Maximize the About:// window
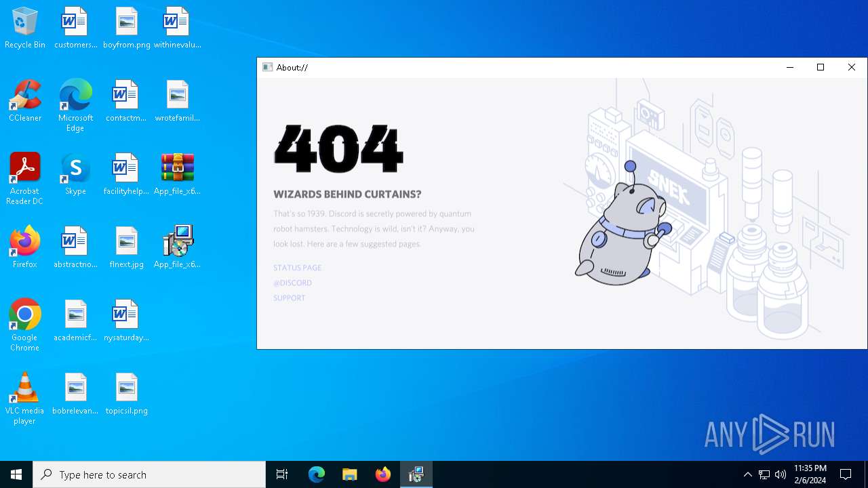 [821, 67]
